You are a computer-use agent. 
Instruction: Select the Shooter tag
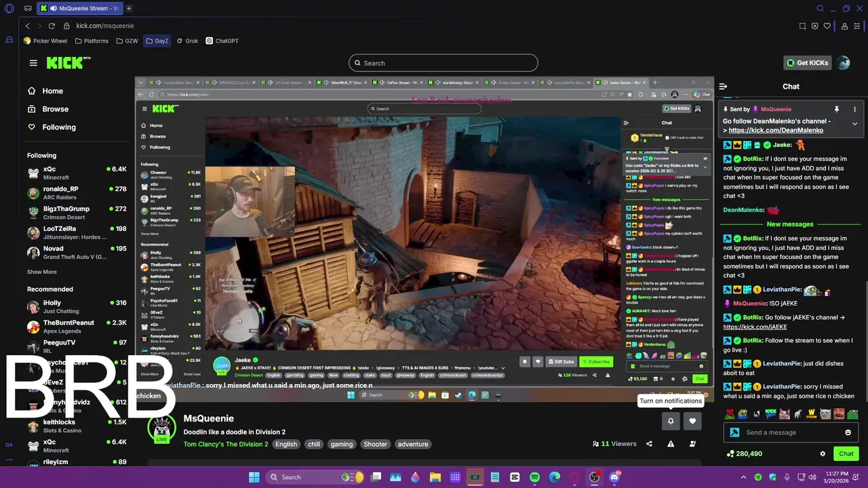[375, 445]
